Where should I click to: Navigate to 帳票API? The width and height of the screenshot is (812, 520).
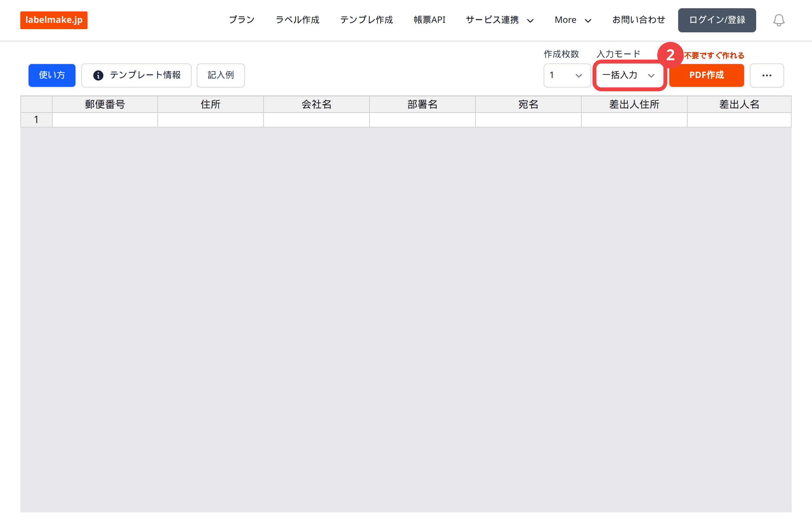tap(429, 20)
